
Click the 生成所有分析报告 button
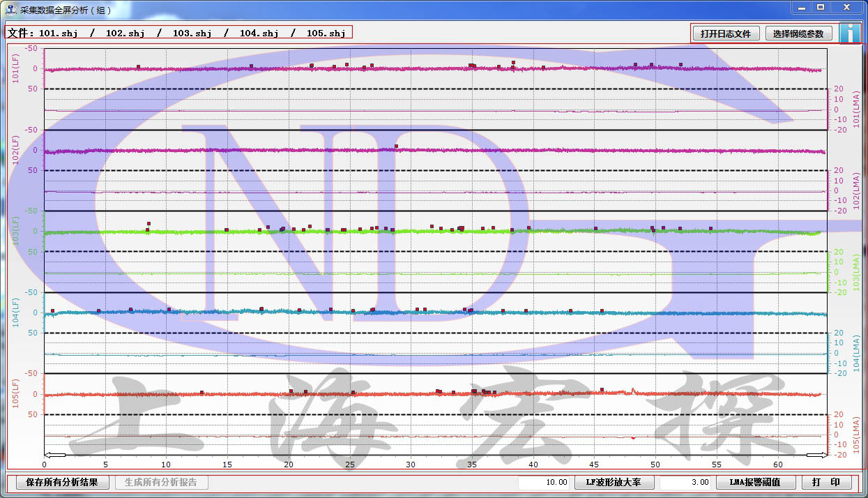pos(161,482)
